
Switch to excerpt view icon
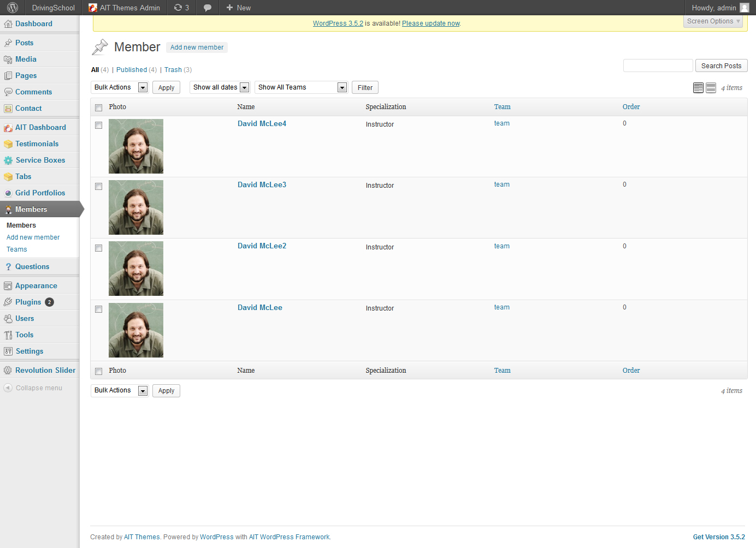[711, 88]
